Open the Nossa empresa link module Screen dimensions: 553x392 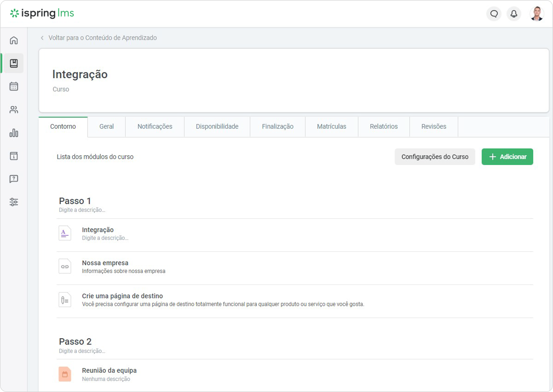[105, 263]
